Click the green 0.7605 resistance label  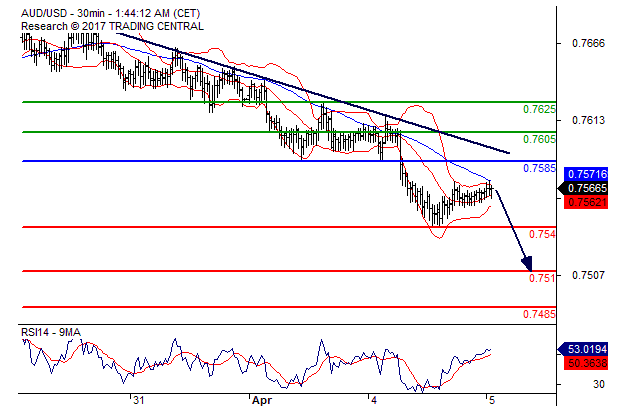tap(539, 139)
